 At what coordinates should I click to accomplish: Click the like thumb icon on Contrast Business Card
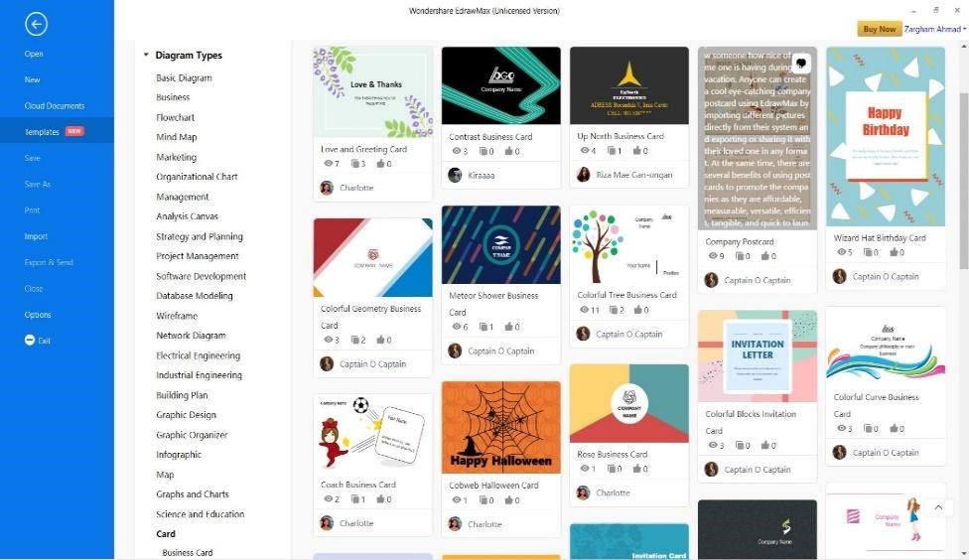(x=508, y=152)
